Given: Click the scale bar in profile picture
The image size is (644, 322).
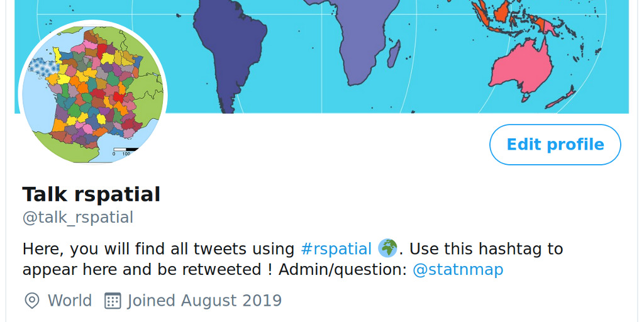Looking at the screenshot, I should (125, 151).
